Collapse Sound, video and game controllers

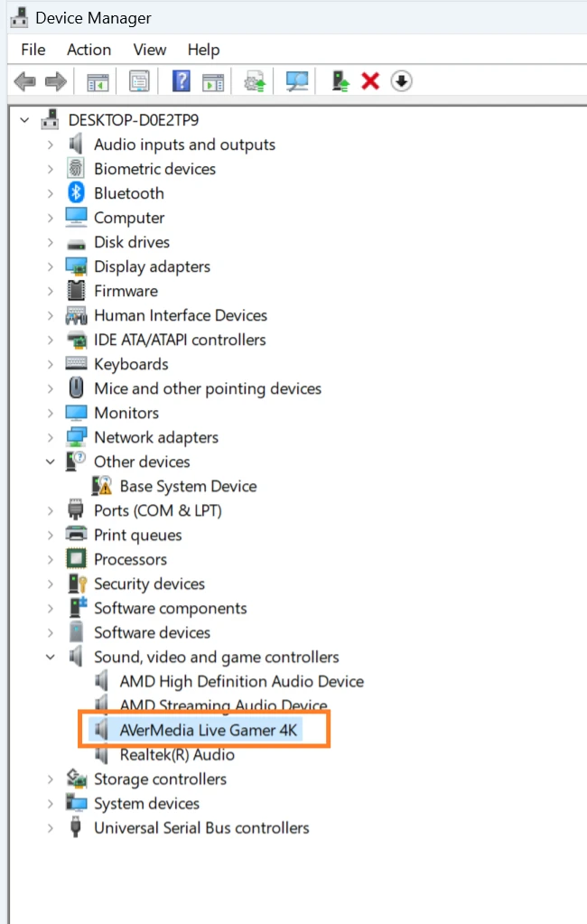click(51, 657)
